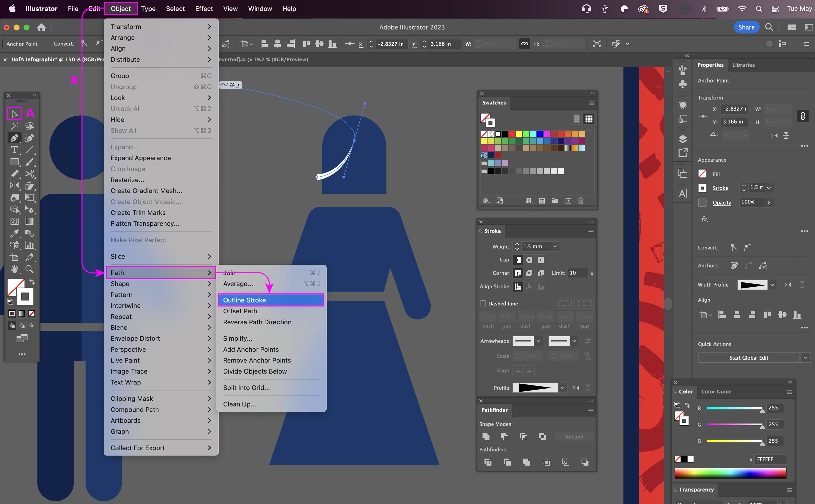Open the Stroke weight dropdown
Screen dimensions: 815x504
coord(555,247)
